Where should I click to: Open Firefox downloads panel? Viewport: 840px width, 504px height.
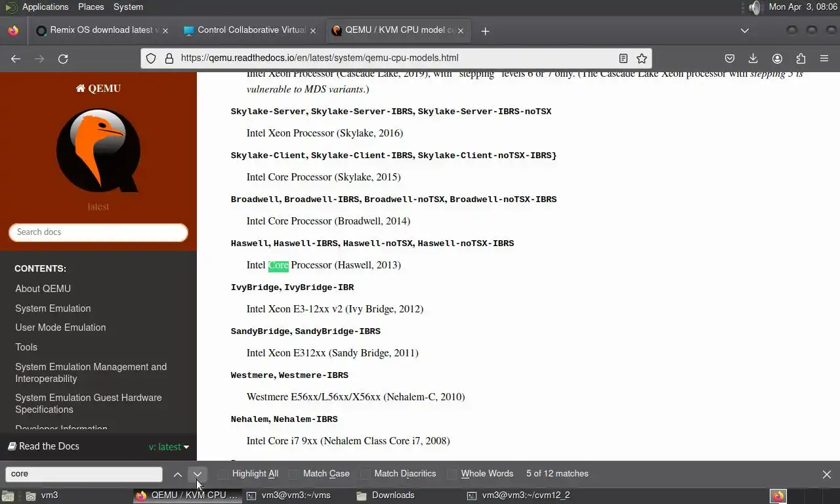(x=753, y=58)
